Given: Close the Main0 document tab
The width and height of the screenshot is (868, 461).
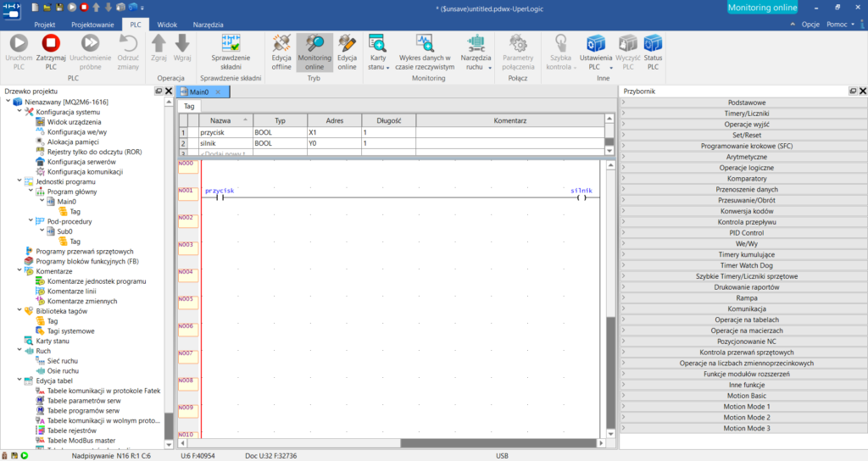Looking at the screenshot, I should coord(218,92).
